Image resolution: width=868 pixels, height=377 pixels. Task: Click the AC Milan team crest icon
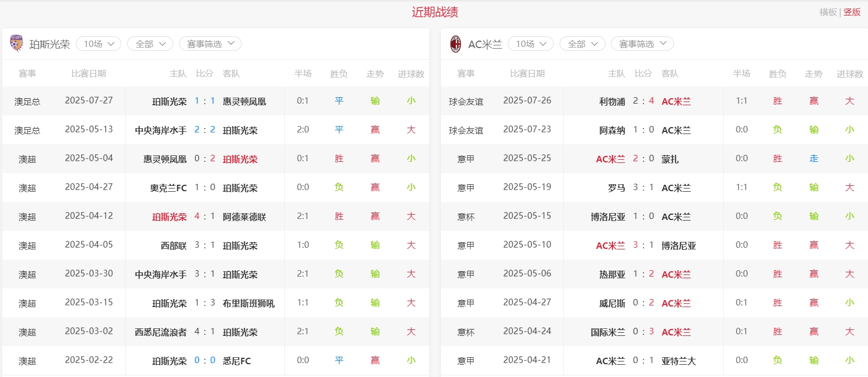455,44
